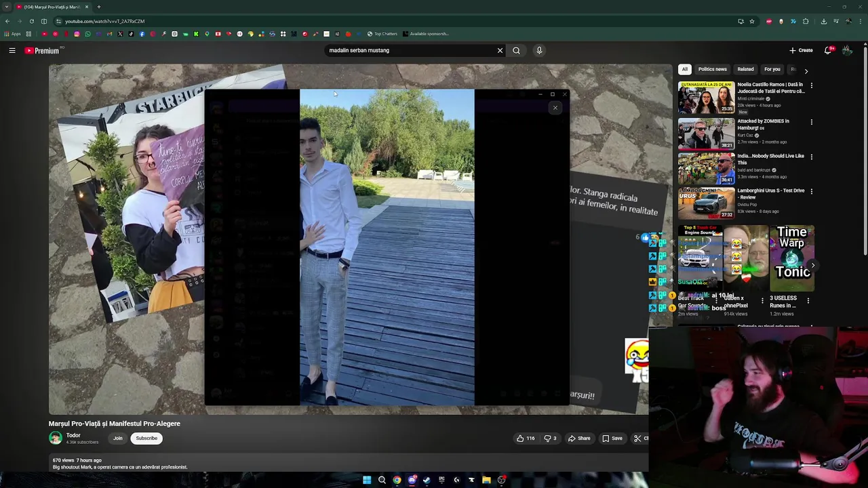Open Todor channel avatar
The width and height of the screenshot is (868, 488).
(x=56, y=438)
